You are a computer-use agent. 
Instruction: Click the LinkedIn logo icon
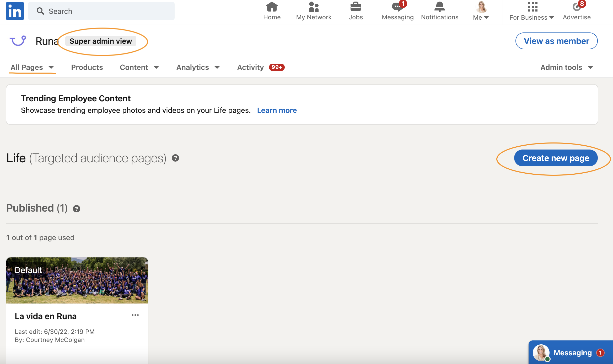point(15,11)
